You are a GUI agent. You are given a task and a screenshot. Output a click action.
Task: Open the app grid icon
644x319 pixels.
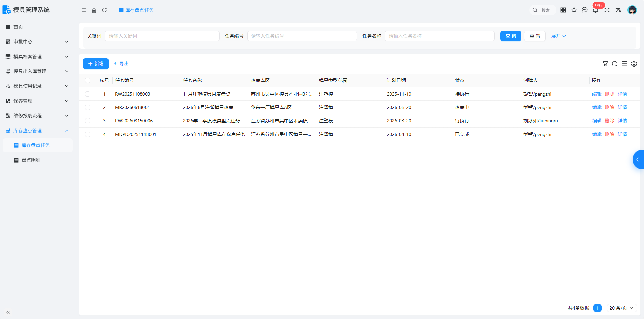click(563, 10)
